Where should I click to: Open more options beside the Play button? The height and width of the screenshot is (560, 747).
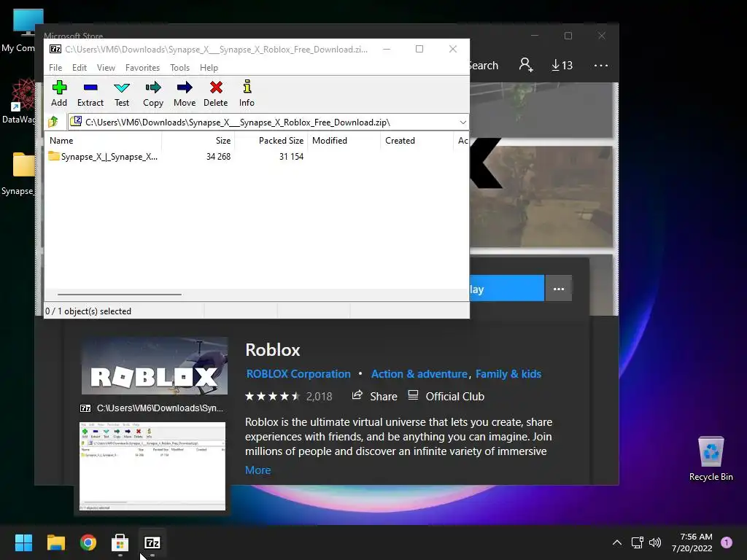point(558,288)
